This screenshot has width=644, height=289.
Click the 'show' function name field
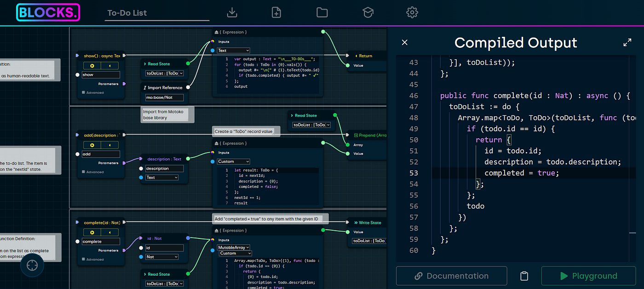coord(101,74)
